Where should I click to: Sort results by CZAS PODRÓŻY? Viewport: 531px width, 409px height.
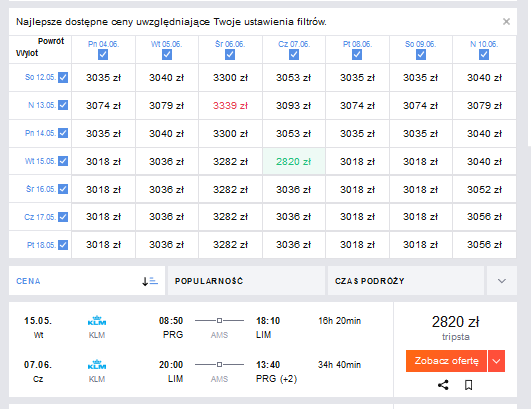(406, 281)
